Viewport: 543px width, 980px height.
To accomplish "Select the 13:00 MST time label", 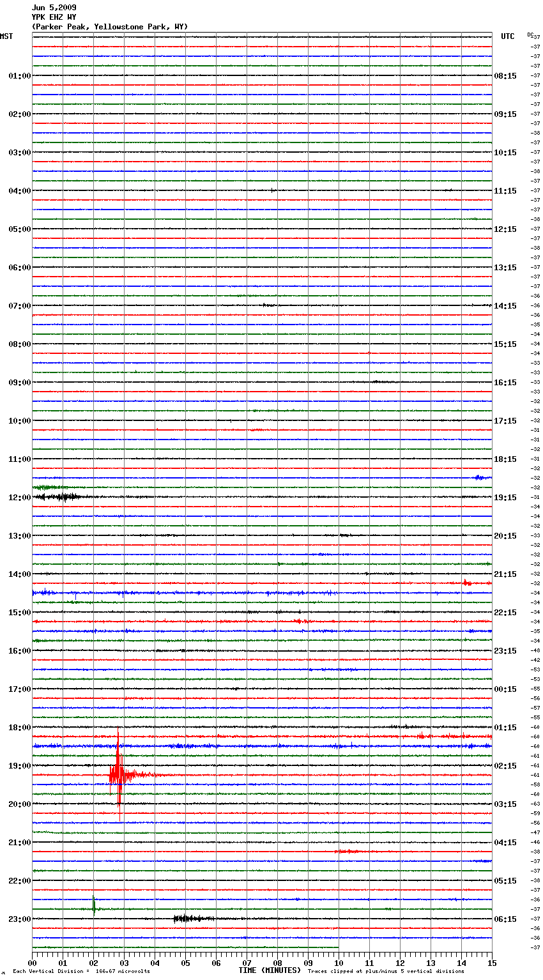I will click(x=20, y=536).
